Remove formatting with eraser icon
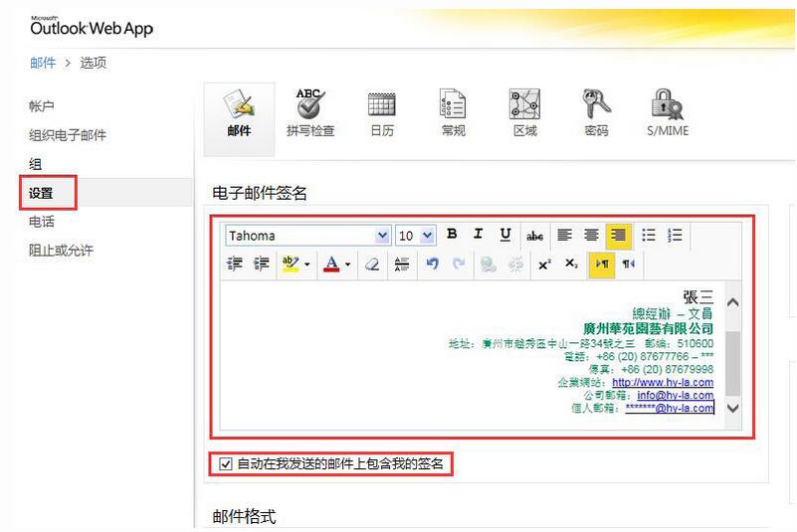 click(372, 264)
